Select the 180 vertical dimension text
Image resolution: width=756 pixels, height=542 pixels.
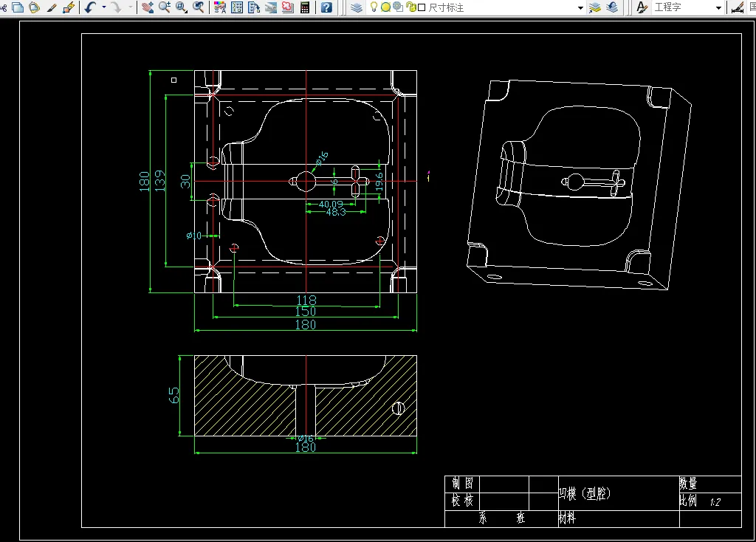[x=144, y=182]
